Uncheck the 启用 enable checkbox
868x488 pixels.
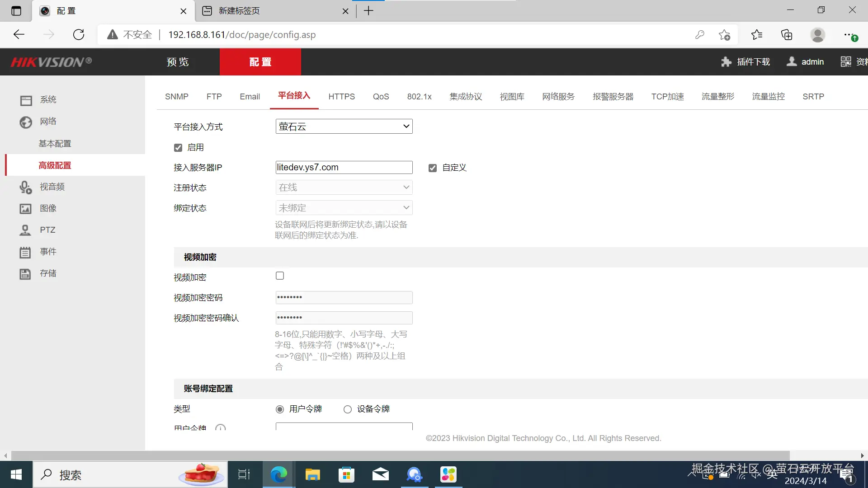click(x=178, y=148)
